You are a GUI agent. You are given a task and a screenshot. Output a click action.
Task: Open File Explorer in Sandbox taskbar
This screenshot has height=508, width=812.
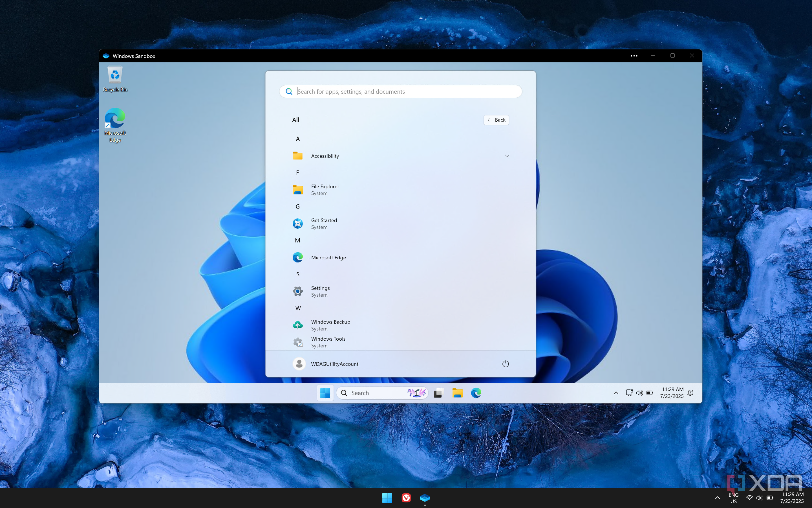[457, 393]
